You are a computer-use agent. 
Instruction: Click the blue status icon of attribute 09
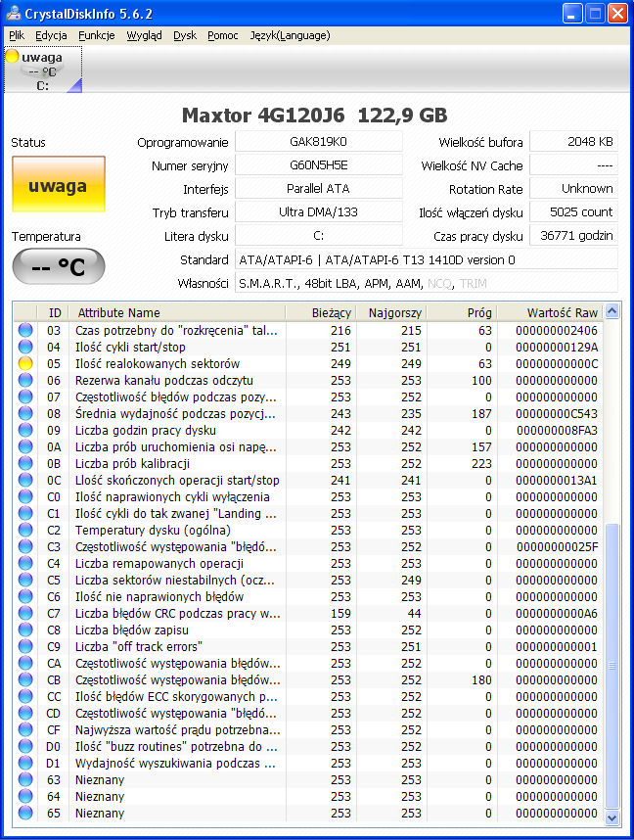coord(25,430)
